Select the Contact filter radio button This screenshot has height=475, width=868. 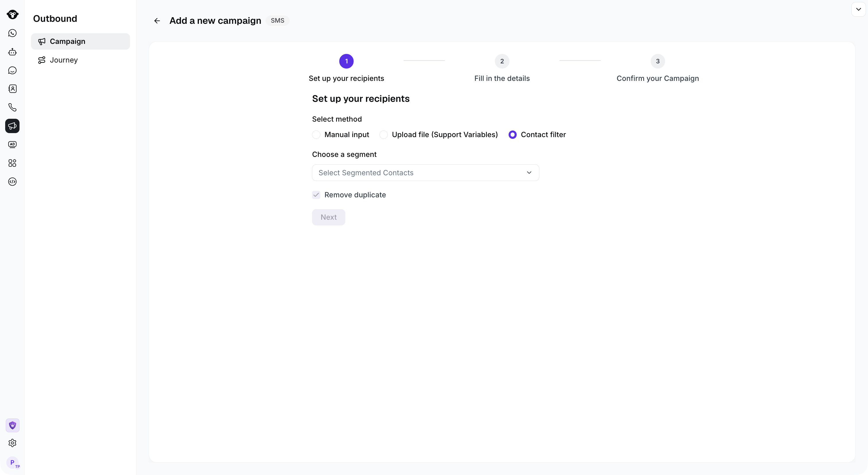513,135
